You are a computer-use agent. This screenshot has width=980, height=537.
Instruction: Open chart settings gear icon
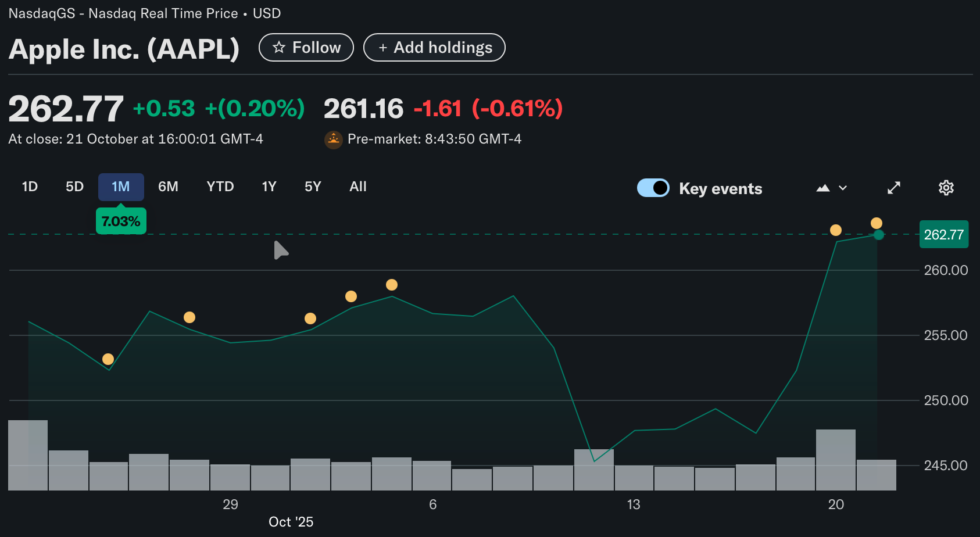pos(946,188)
